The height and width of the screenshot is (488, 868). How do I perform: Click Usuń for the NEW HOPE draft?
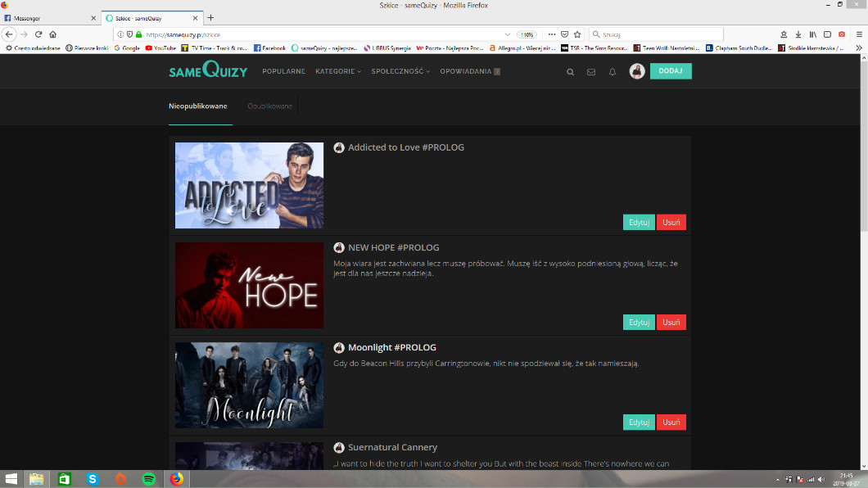(x=671, y=323)
